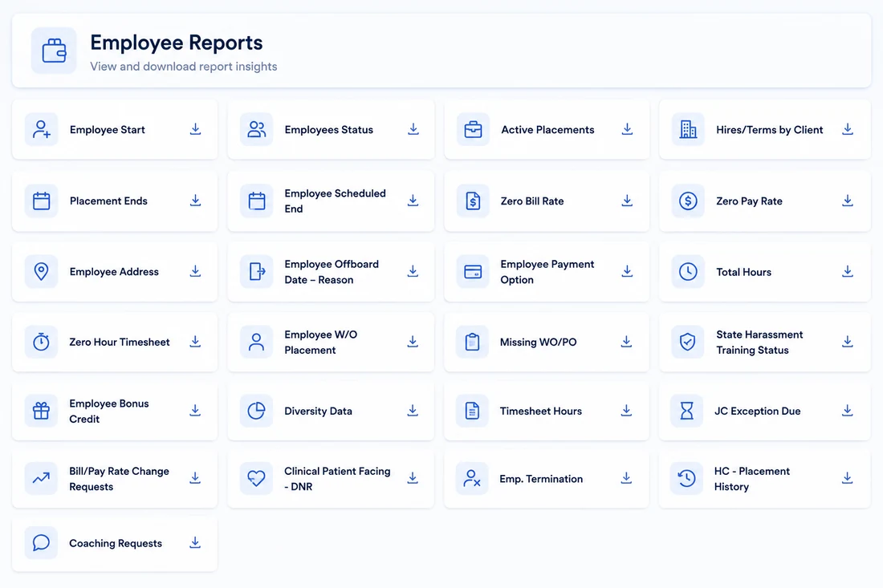Click the building icon on Hires/Terms by Client

pos(688,129)
